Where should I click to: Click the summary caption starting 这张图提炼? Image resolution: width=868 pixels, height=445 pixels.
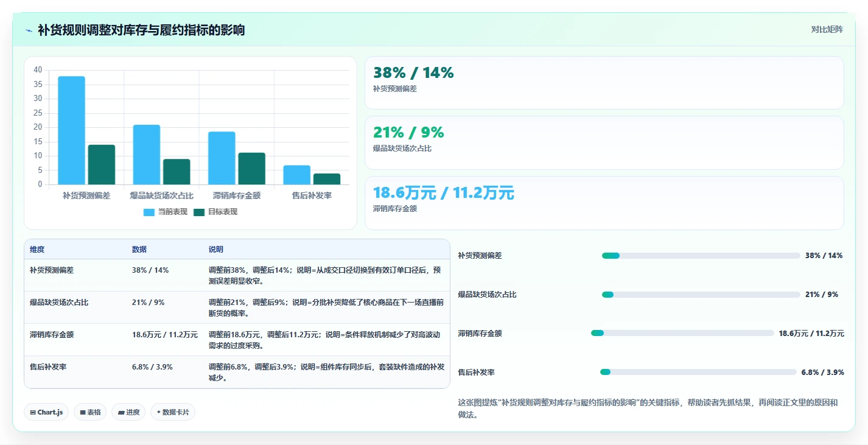pos(648,408)
